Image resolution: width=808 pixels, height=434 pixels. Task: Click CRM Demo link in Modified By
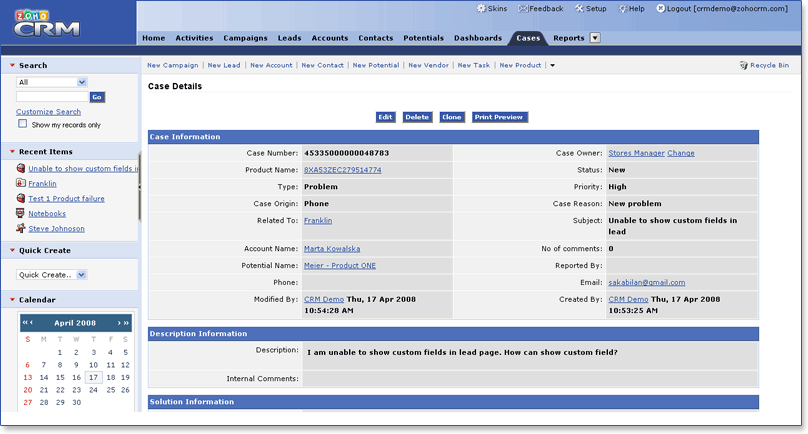[x=324, y=299]
